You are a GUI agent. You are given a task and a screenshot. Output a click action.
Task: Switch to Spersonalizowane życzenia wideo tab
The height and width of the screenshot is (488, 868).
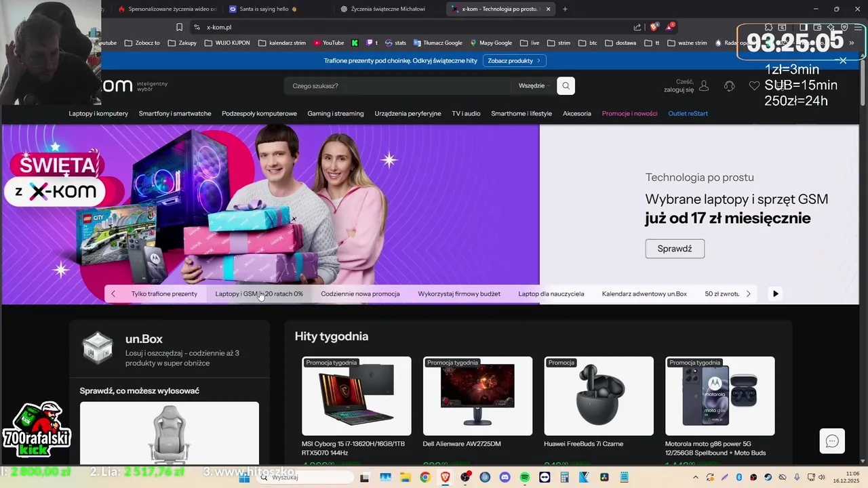pos(167,9)
